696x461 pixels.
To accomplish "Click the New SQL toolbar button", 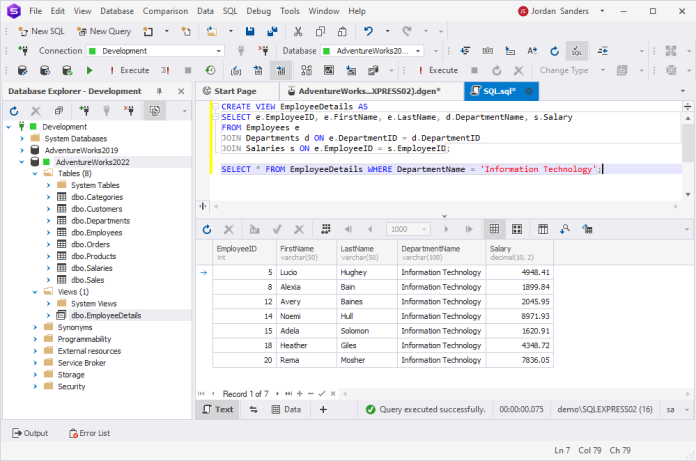I will pyautogui.click(x=41, y=31).
